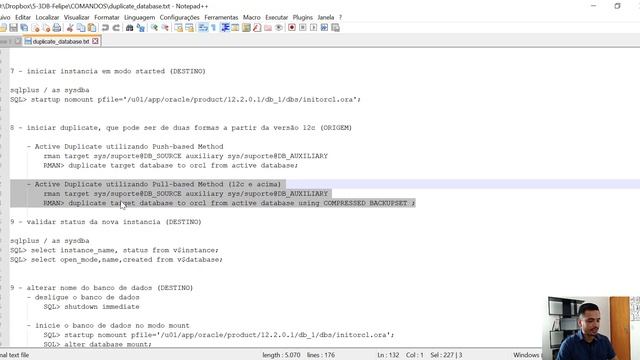Open the Ferramentas menu
The width and height of the screenshot is (640, 360).
(221, 17)
